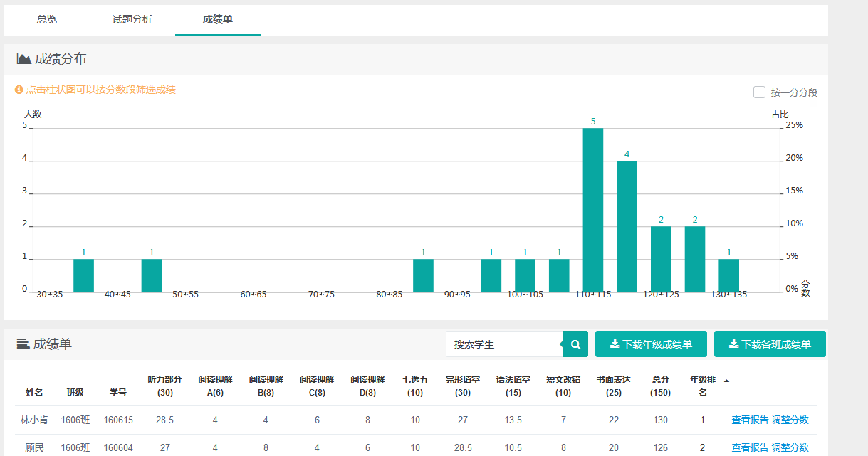868x456 pixels.
Task: Click 调整分数 for 顾民
Action: click(x=790, y=447)
